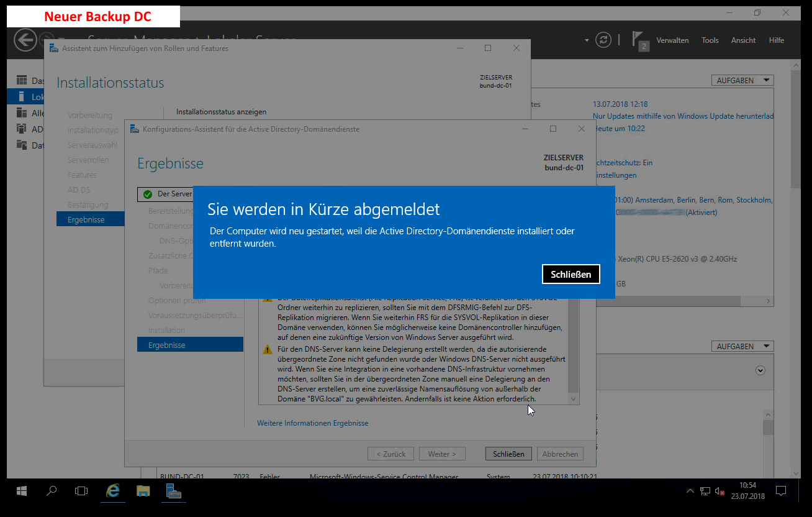Show hidden tray icons chevron
Screen dimensions: 812x517
[x=690, y=491]
